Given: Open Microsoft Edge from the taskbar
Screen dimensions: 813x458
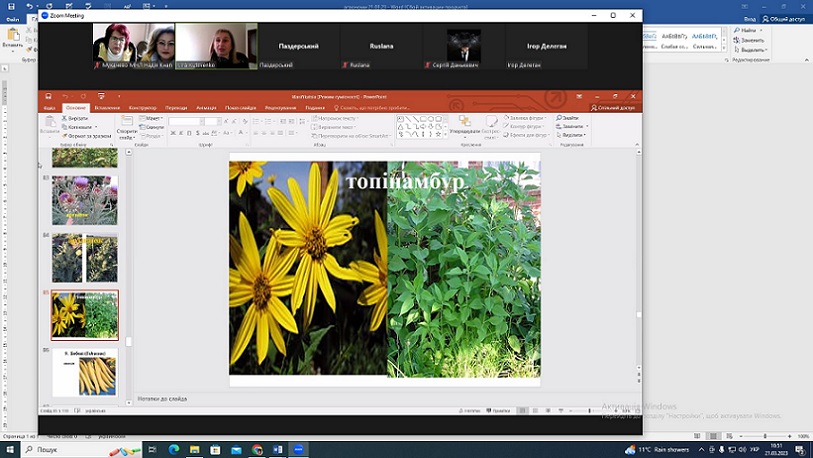Looking at the screenshot, I should click(174, 449).
